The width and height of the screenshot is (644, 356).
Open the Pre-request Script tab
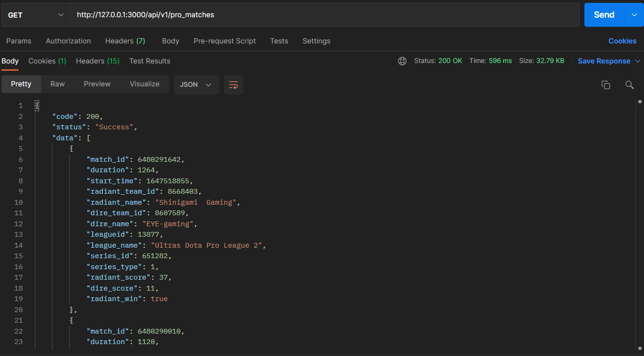coord(225,41)
